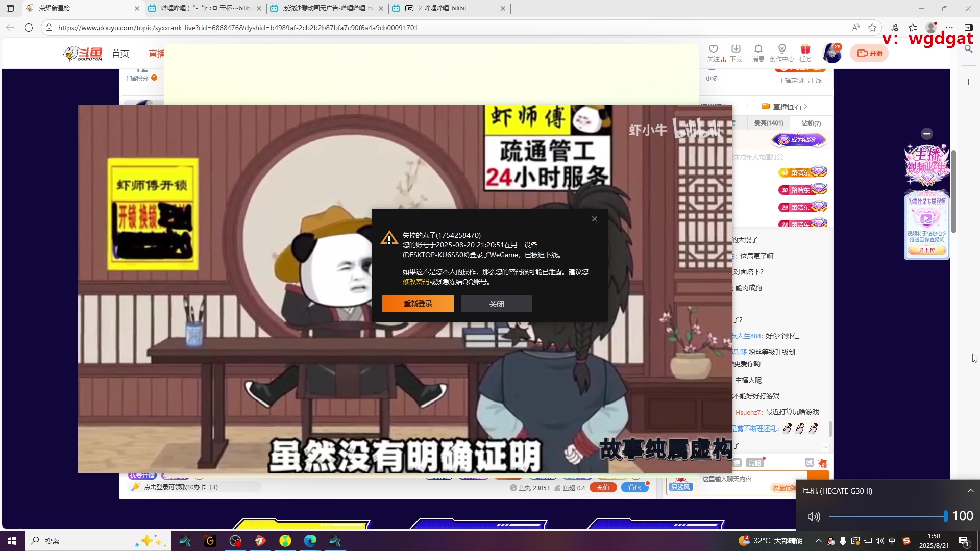Open the 消息 bell notifications icon
This screenshot has height=551, width=980.
(x=758, y=53)
